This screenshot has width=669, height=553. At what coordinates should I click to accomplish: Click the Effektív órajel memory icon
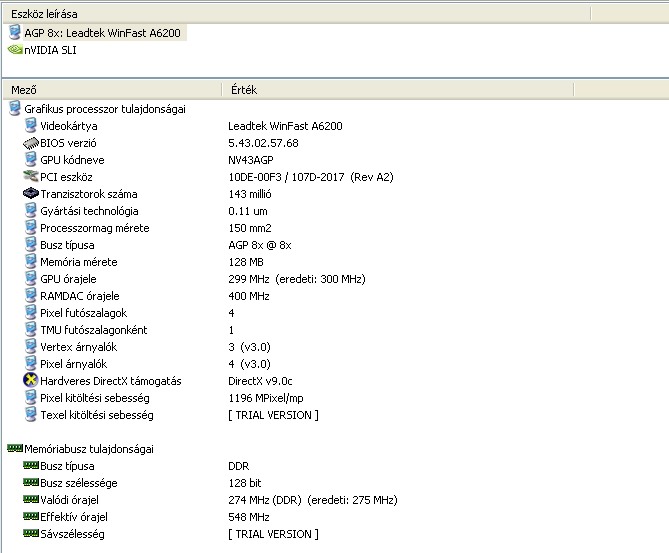[x=31, y=516]
